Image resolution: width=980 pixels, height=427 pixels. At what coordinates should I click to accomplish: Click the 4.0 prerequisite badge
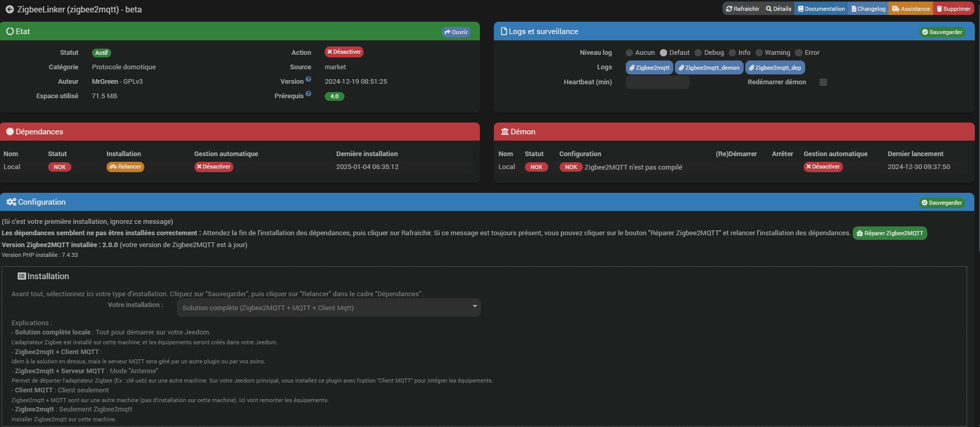click(334, 96)
